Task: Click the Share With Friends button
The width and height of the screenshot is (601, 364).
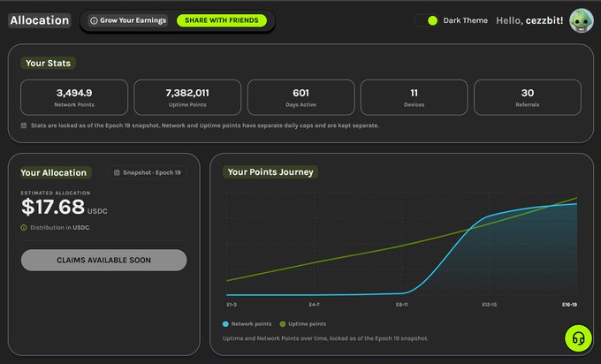Action: 222,20
